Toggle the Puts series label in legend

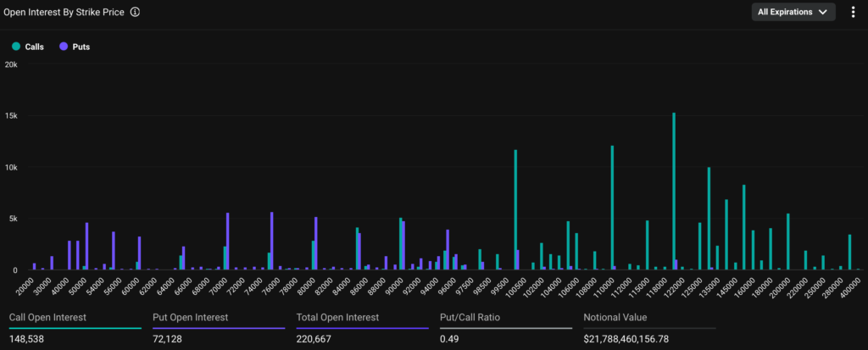(81, 47)
